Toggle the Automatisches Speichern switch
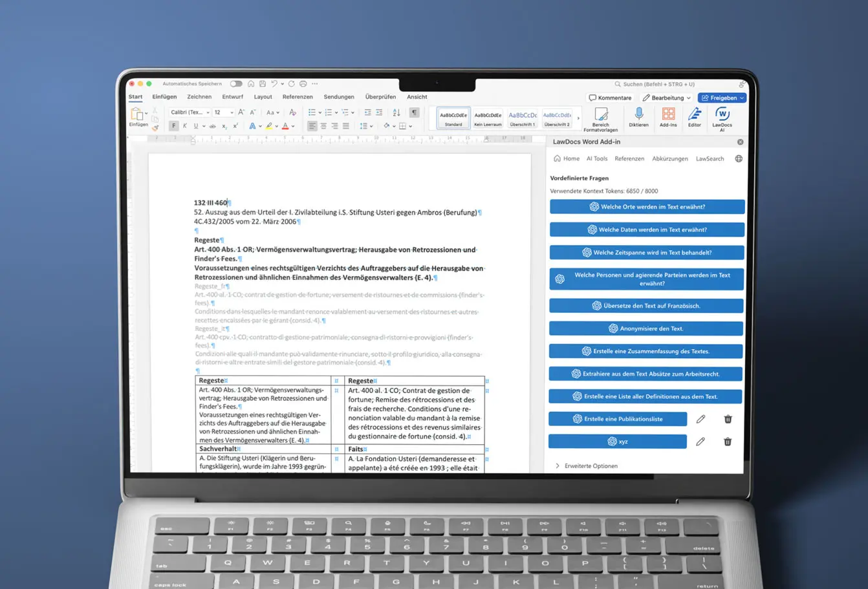Image resolution: width=868 pixels, height=589 pixels. 236,84
